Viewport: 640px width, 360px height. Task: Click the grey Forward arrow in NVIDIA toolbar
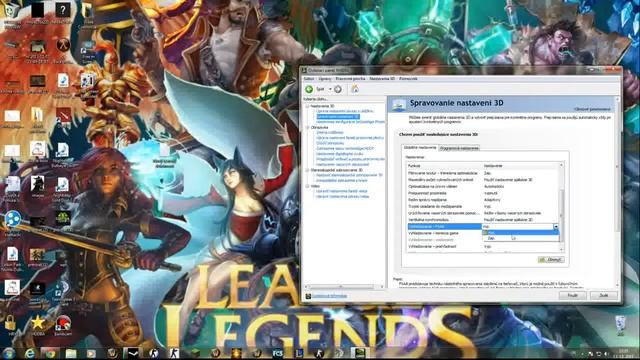tap(338, 89)
